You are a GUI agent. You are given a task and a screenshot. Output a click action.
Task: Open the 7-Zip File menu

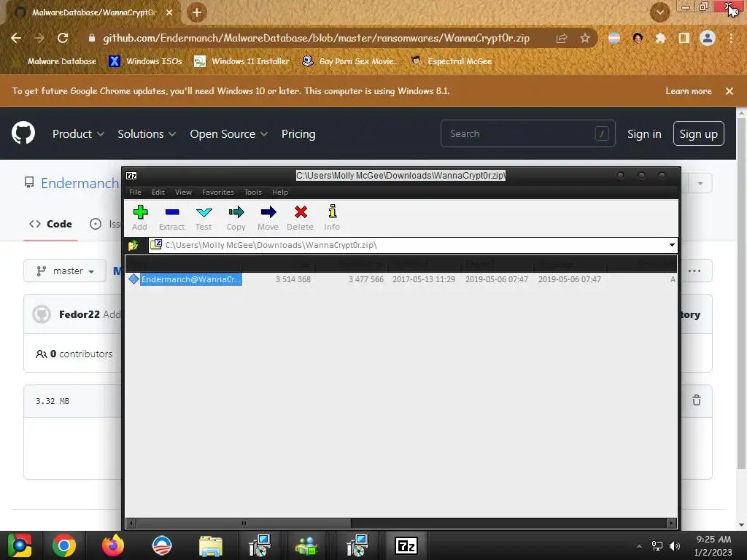click(135, 192)
